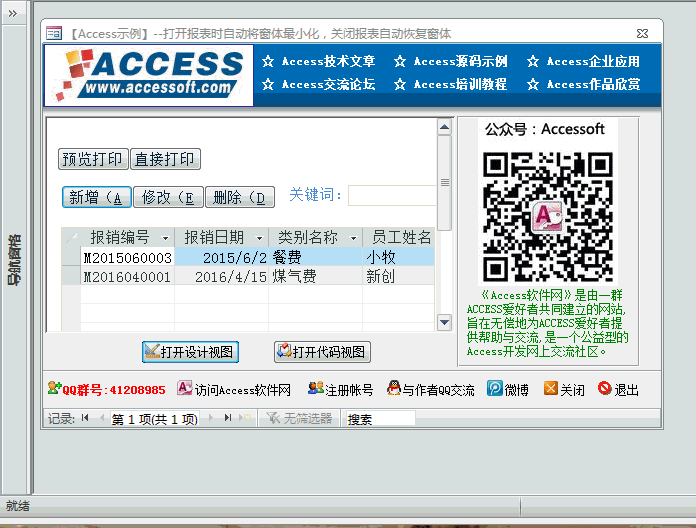Click the form icon in the title bar
Screen dimensions: 696x528
pyautogui.click(x=54, y=33)
